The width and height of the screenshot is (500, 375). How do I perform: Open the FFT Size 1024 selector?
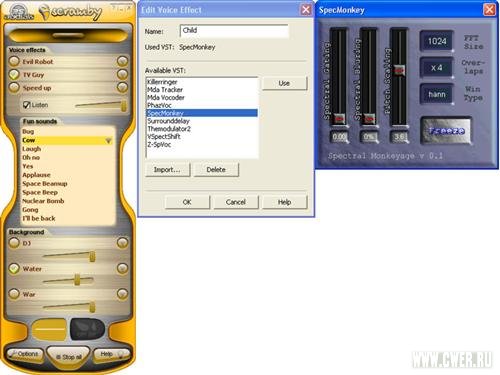click(437, 41)
